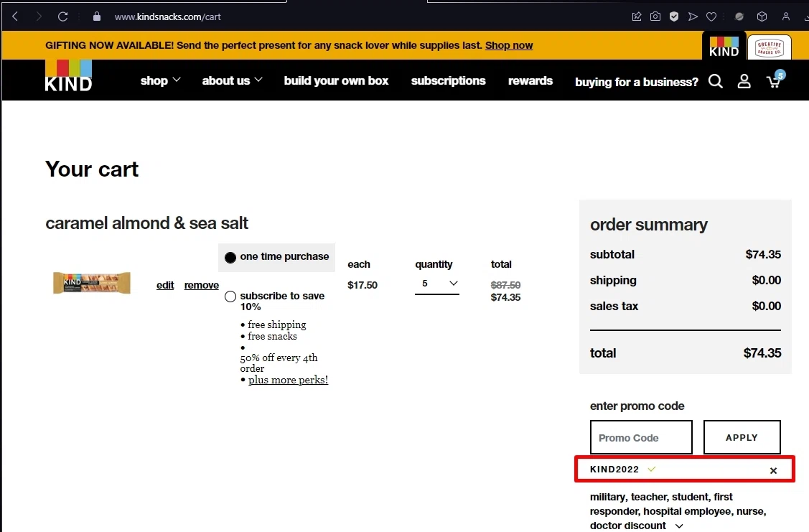Viewport: 809px width, 532px height.
Task: Click the shipping $0.00 value
Action: tap(766, 280)
